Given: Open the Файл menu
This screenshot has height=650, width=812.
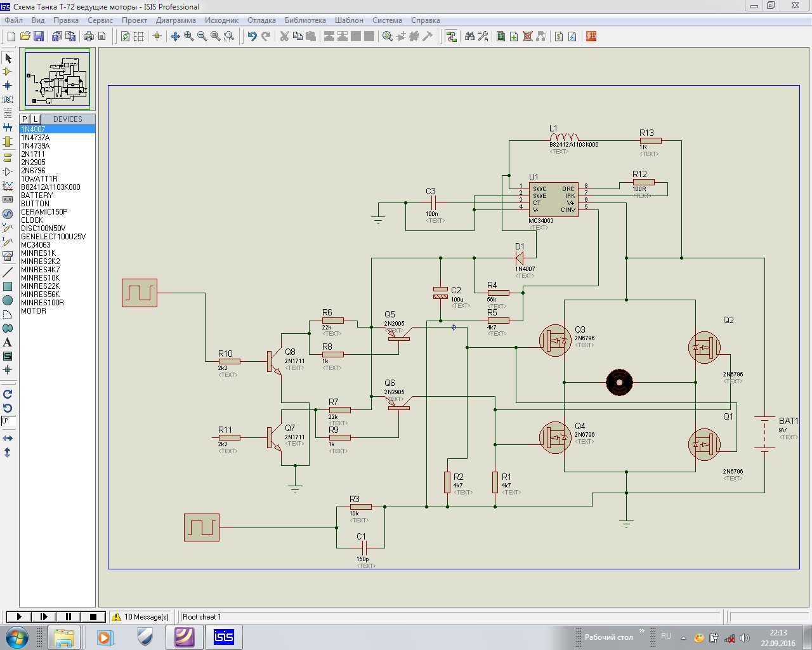Looking at the screenshot, I should pos(13,20).
